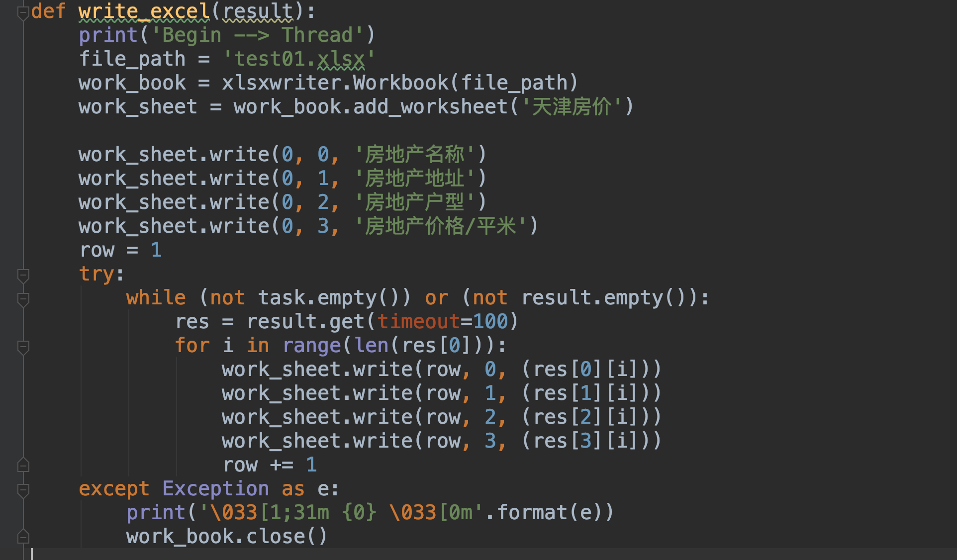The height and width of the screenshot is (560, 957).
Task: Click the or keyword in the while line
Action: tap(437, 298)
